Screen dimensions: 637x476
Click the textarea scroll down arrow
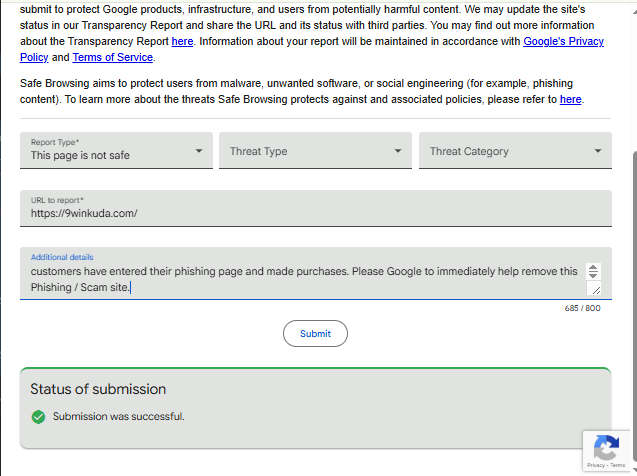593,275
